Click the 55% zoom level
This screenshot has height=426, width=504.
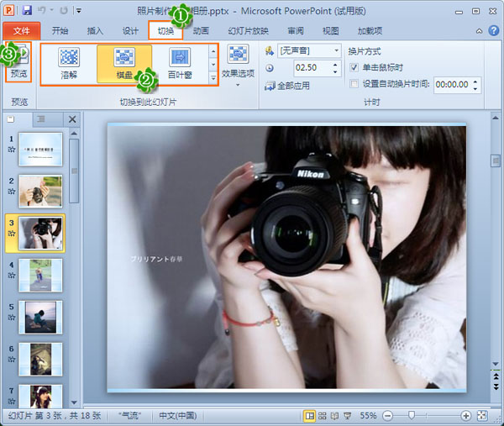point(368,416)
